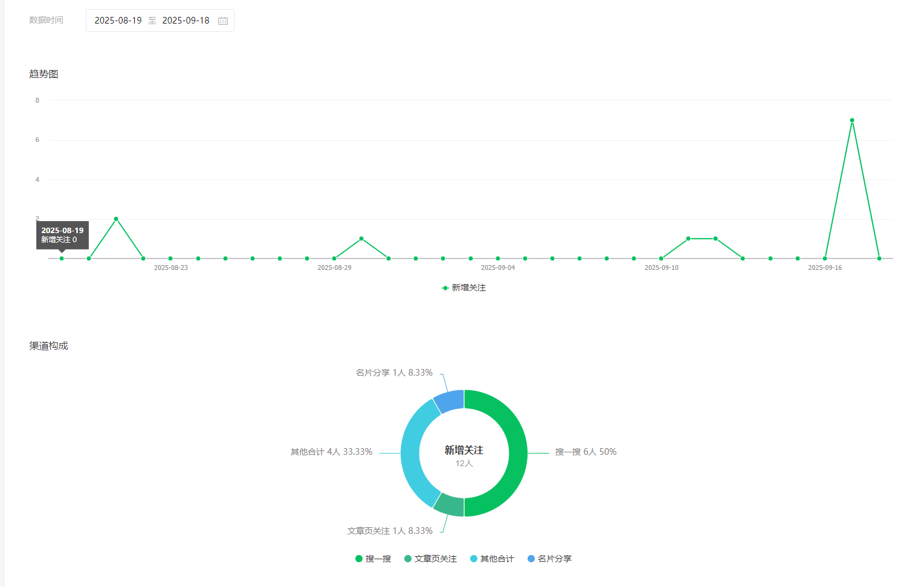Select the green 搜一搜 donut segment
The image size is (924, 587).
click(x=518, y=453)
